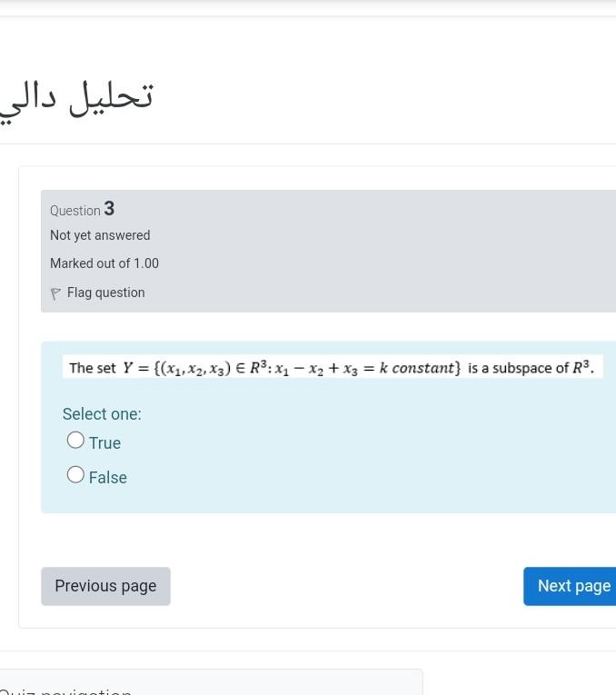Click the Arabic course title heading
Image resolution: width=616 pixels, height=695 pixels.
click(x=76, y=99)
